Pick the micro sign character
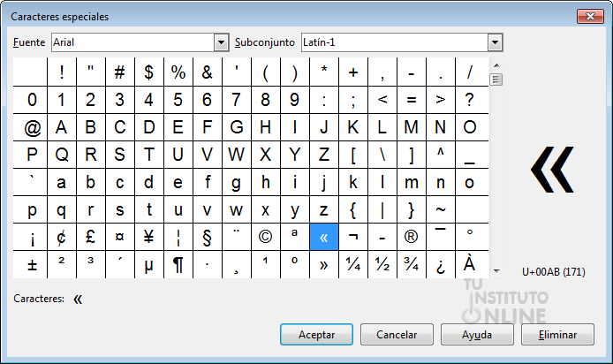Viewport: 613px width, 364px height. pyautogui.click(x=148, y=265)
